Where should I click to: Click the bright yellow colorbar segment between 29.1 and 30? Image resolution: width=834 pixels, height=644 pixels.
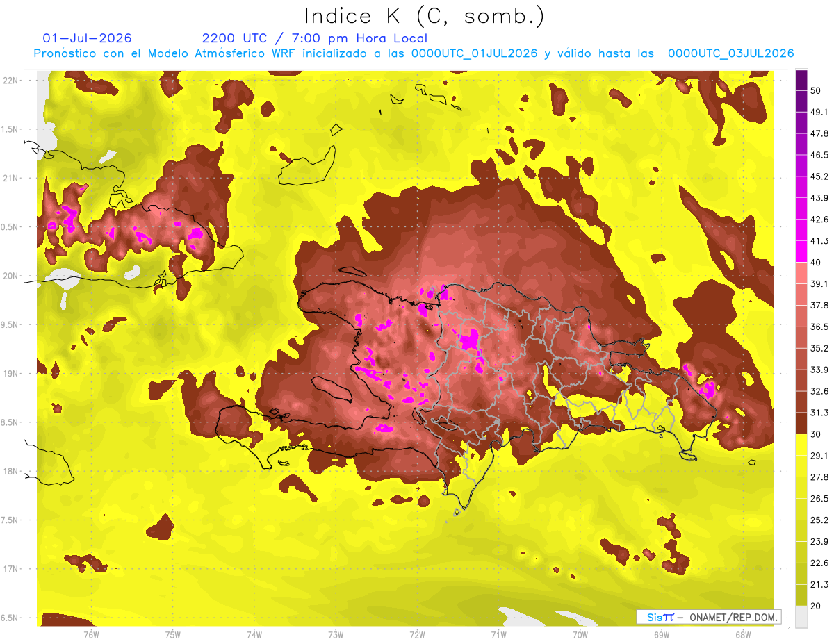click(801, 445)
